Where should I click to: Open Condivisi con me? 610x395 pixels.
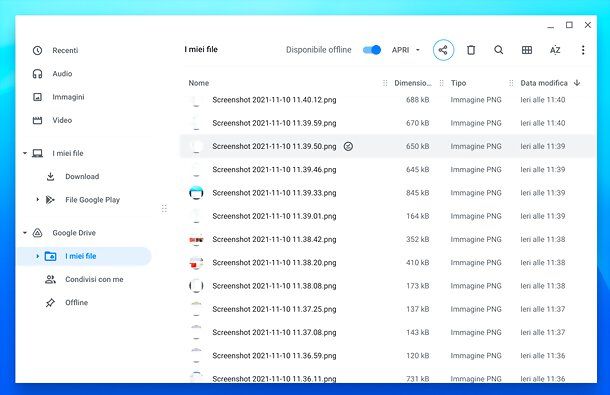[x=94, y=279]
